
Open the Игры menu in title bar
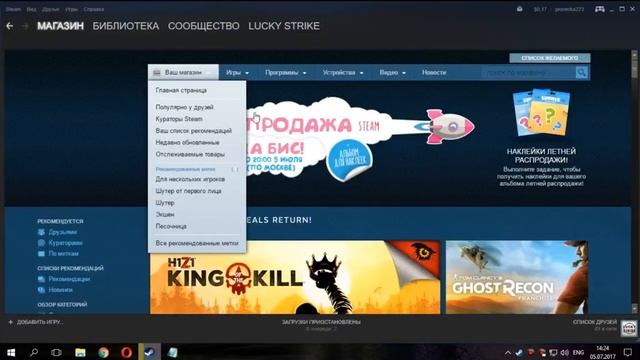(x=71, y=9)
